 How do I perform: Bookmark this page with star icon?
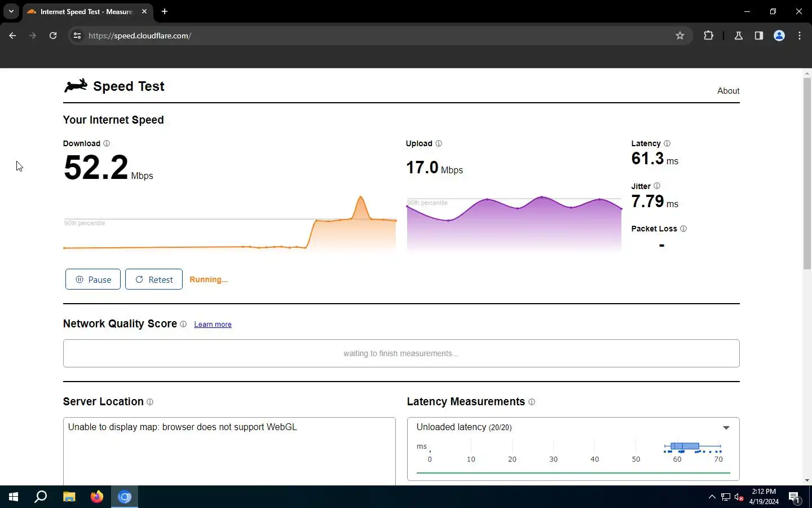(680, 36)
